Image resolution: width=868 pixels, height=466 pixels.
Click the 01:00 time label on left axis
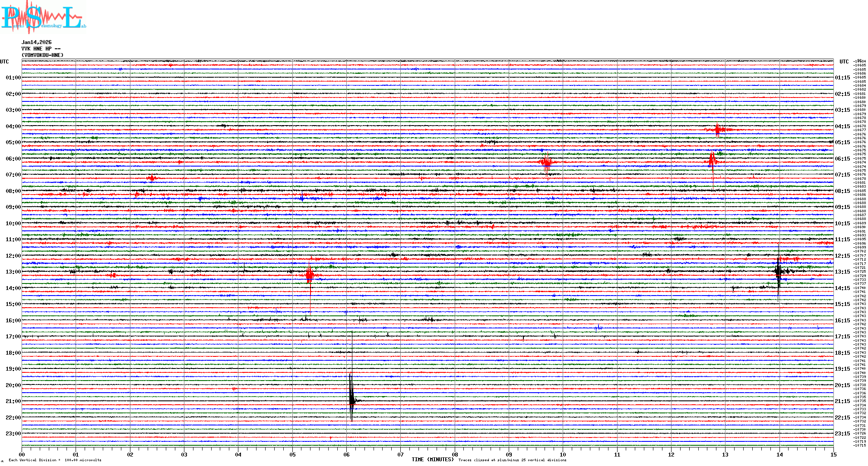(x=13, y=78)
